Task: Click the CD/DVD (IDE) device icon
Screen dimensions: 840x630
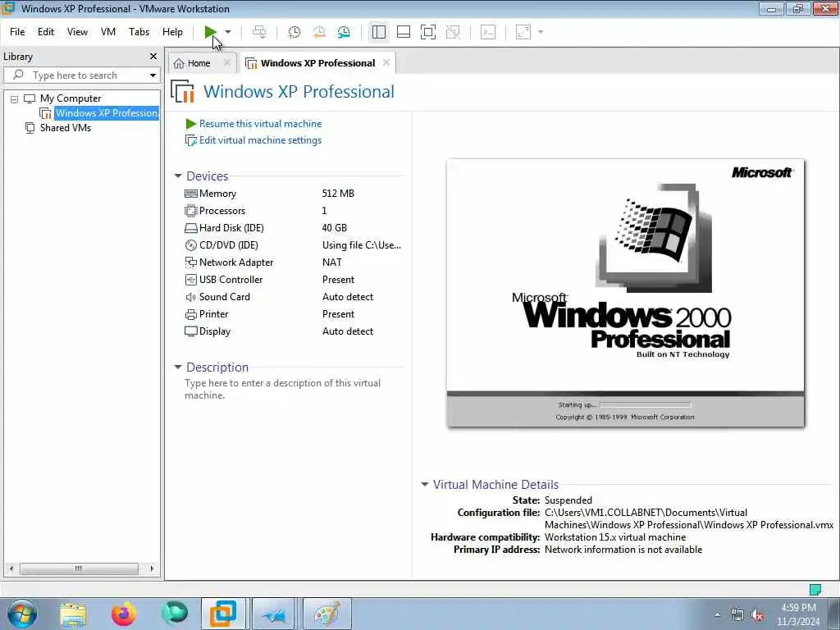Action: pos(190,245)
